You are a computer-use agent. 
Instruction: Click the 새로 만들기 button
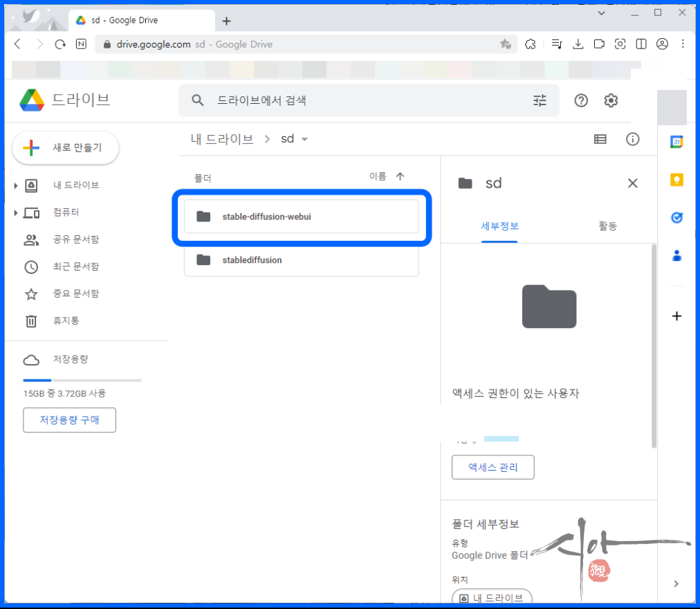click(65, 148)
